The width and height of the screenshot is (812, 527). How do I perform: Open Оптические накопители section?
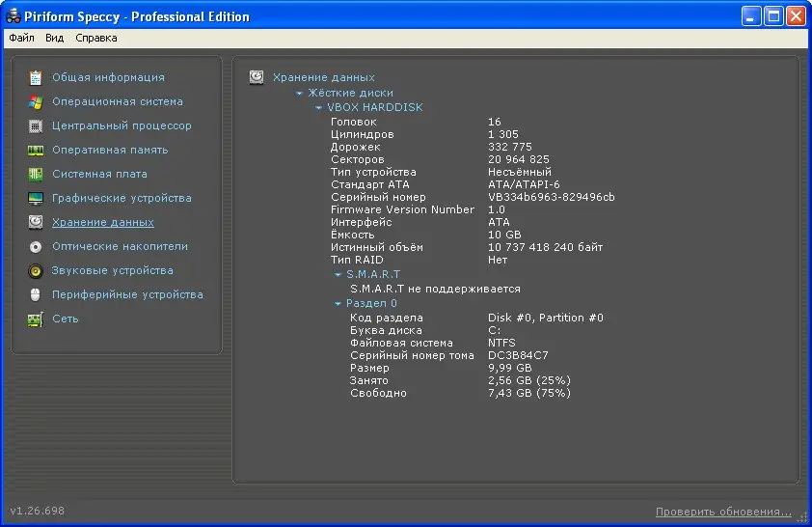tap(120, 246)
